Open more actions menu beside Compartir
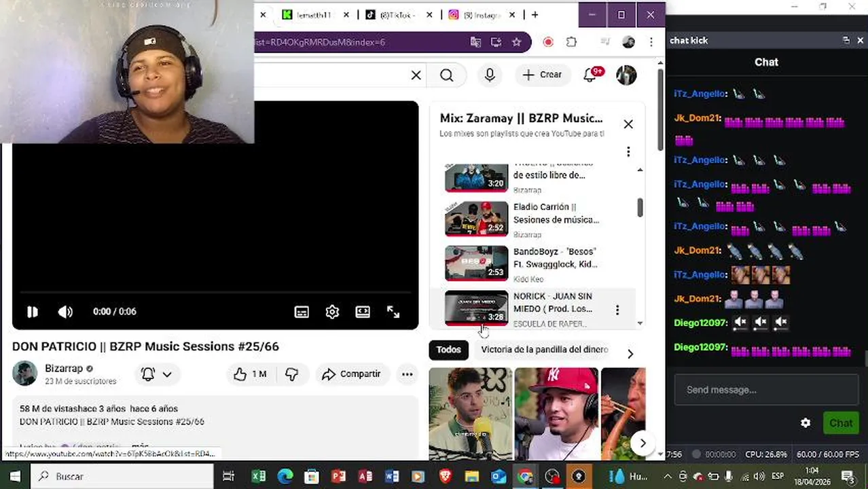Image resolution: width=868 pixels, height=489 pixels. [407, 374]
